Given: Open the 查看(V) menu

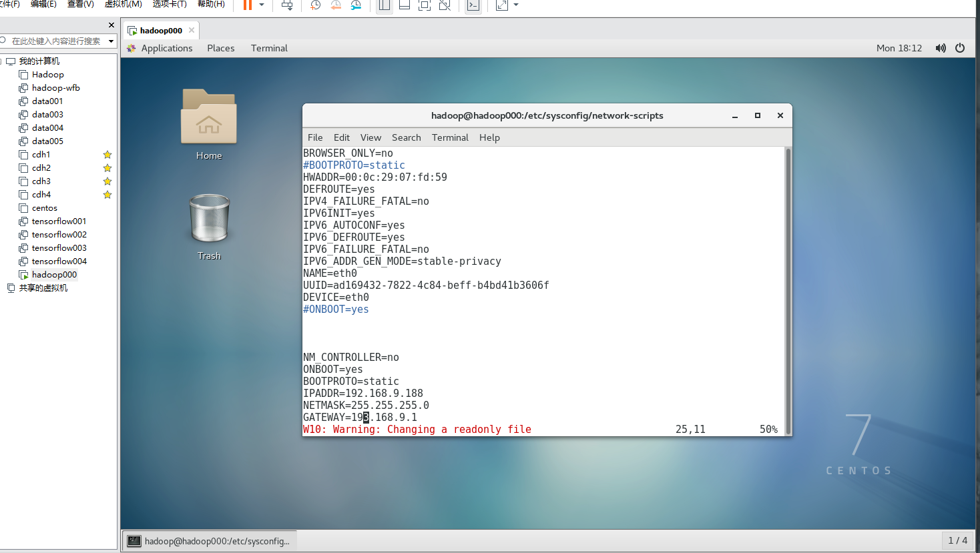Looking at the screenshot, I should pos(80,4).
